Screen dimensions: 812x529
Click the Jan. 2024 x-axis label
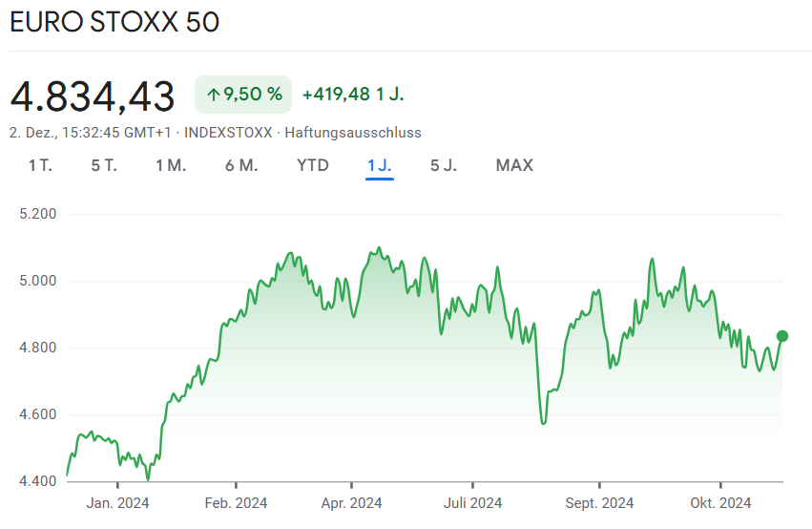[117, 503]
